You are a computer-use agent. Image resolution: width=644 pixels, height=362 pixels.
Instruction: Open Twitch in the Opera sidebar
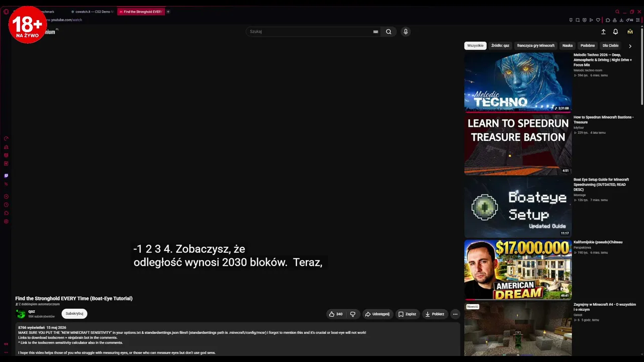point(6,176)
